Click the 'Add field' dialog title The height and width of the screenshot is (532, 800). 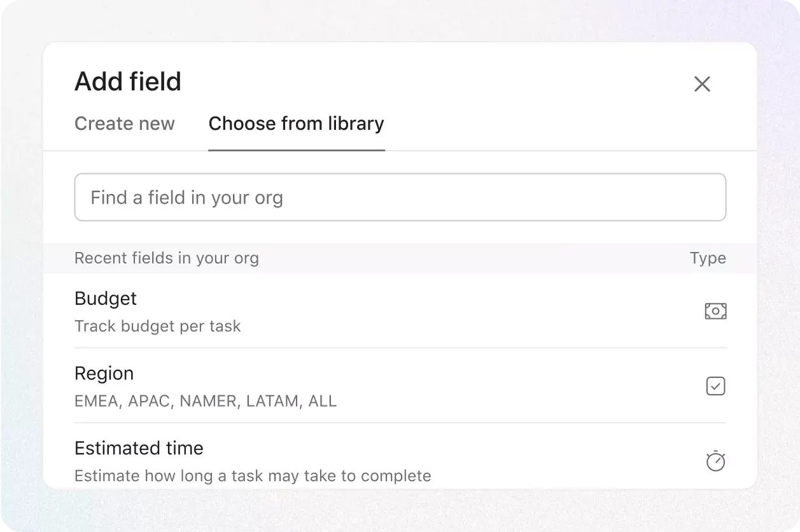pyautogui.click(x=128, y=82)
